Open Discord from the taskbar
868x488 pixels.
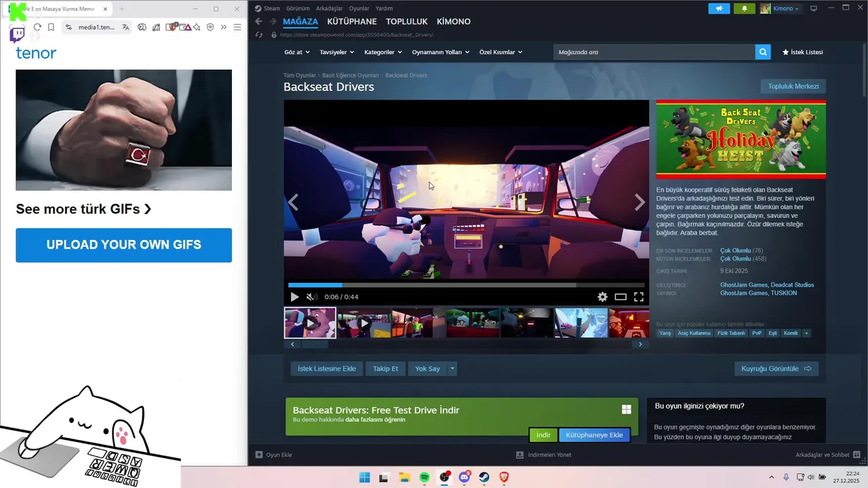(x=465, y=477)
